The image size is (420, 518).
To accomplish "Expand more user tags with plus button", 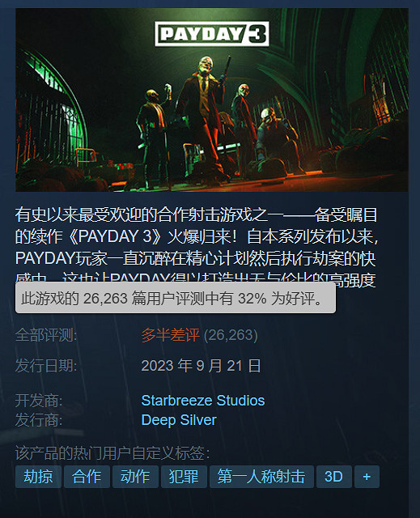I will click(367, 477).
